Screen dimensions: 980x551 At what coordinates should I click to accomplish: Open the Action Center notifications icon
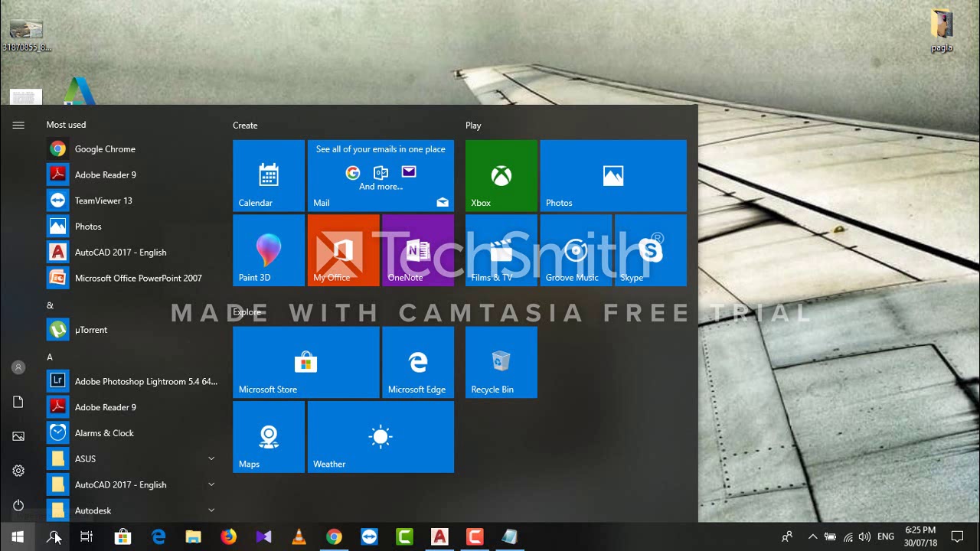click(957, 536)
